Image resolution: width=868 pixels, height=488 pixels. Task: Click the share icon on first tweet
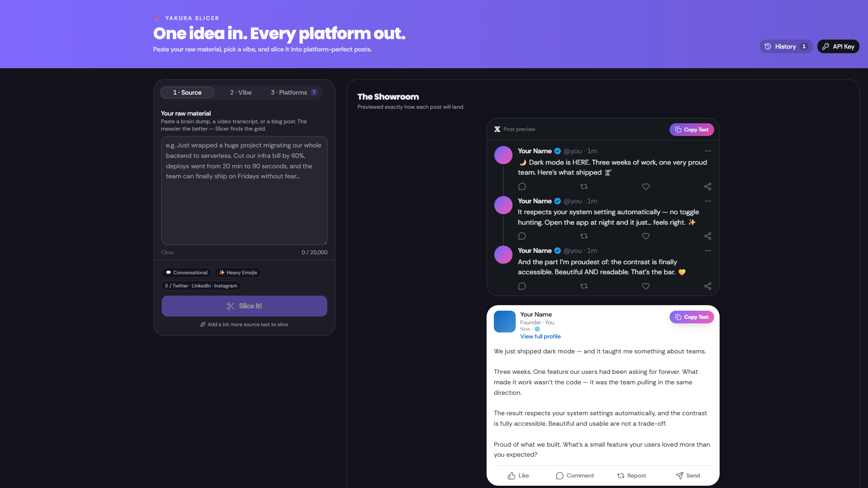(x=708, y=186)
